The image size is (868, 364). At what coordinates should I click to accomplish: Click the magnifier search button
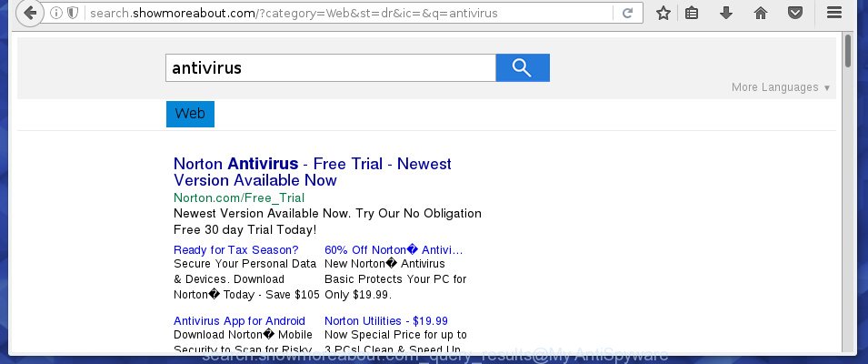[x=523, y=67]
